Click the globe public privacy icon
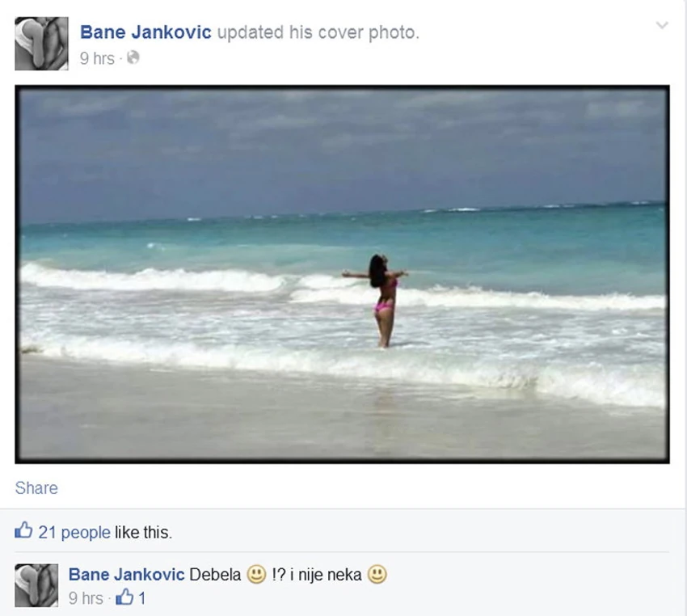 coord(133,57)
